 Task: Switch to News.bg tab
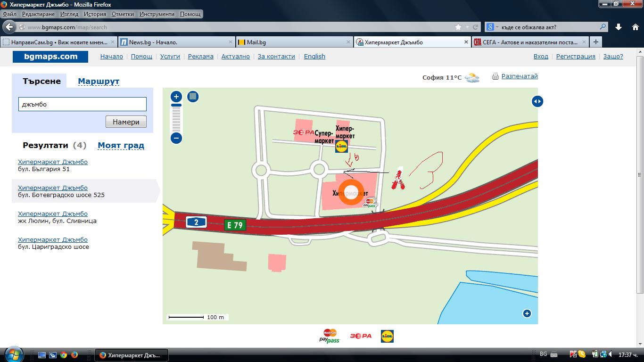click(x=176, y=42)
